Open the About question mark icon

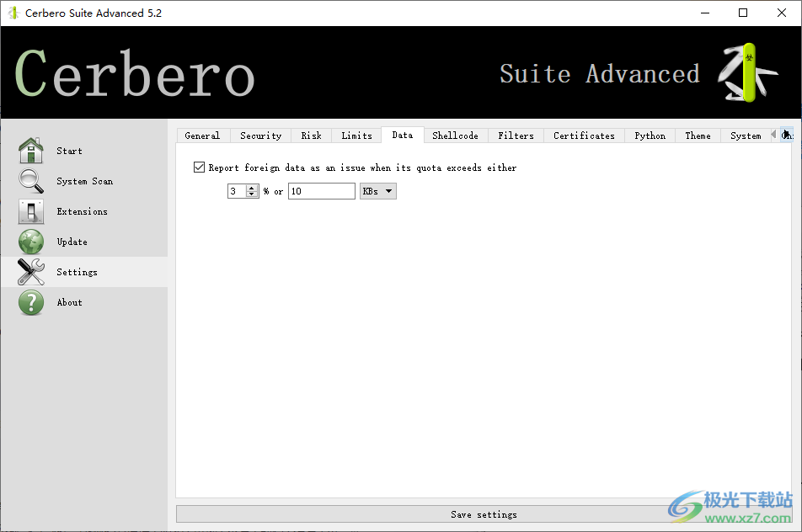[x=31, y=302]
